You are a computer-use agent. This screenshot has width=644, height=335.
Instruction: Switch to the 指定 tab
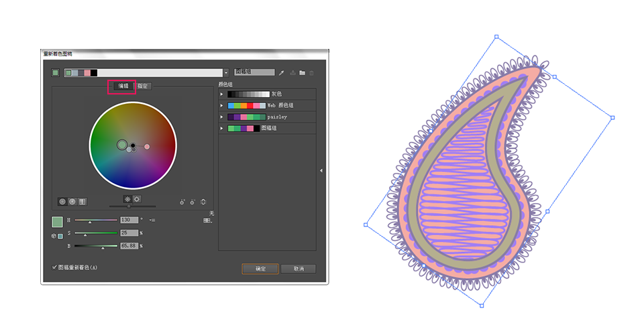click(x=142, y=86)
